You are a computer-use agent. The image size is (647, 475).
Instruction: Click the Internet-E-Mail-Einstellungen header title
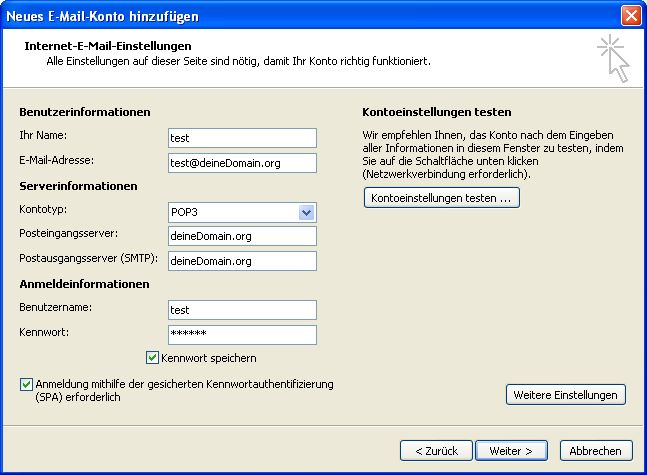tap(107, 46)
